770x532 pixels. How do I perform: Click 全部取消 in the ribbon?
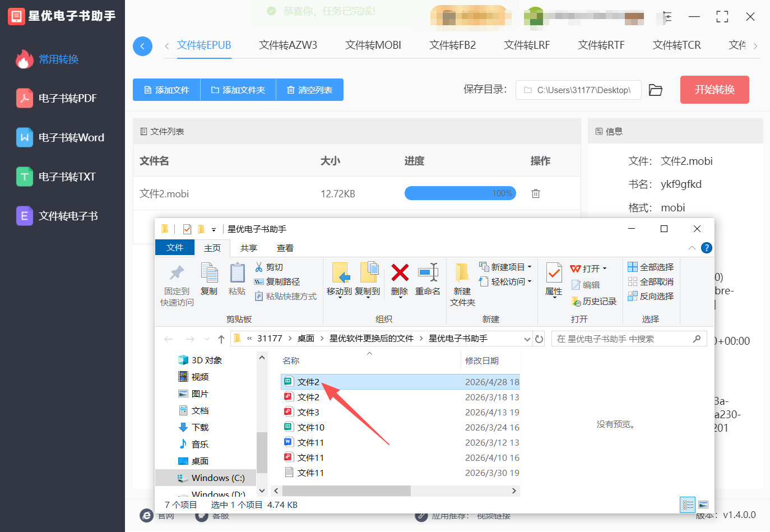click(651, 282)
